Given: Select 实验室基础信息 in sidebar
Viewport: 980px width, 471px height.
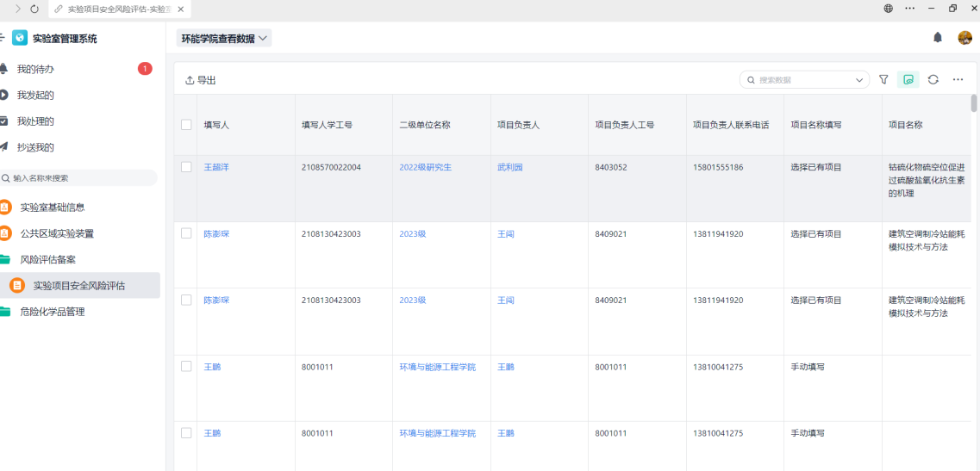Looking at the screenshot, I should [x=52, y=208].
